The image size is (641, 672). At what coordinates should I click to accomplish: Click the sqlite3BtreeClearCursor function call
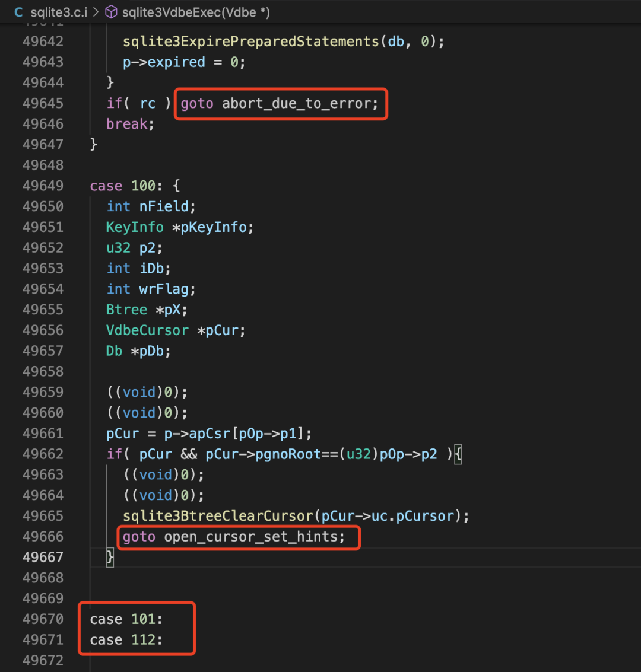pyautogui.click(x=218, y=516)
